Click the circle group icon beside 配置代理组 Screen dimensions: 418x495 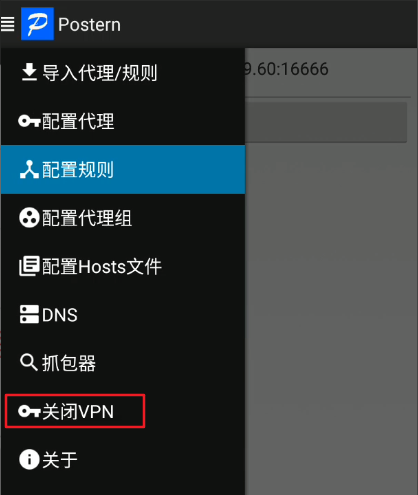pos(29,218)
